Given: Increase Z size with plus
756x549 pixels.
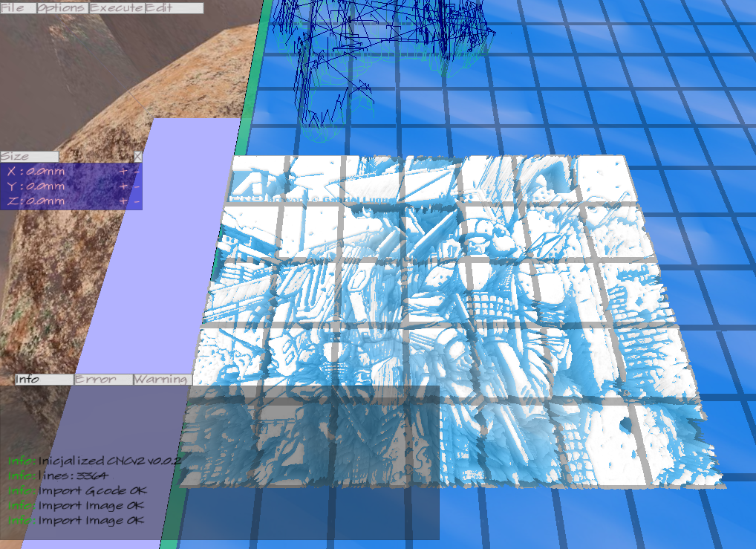Looking at the screenshot, I should [x=123, y=201].
